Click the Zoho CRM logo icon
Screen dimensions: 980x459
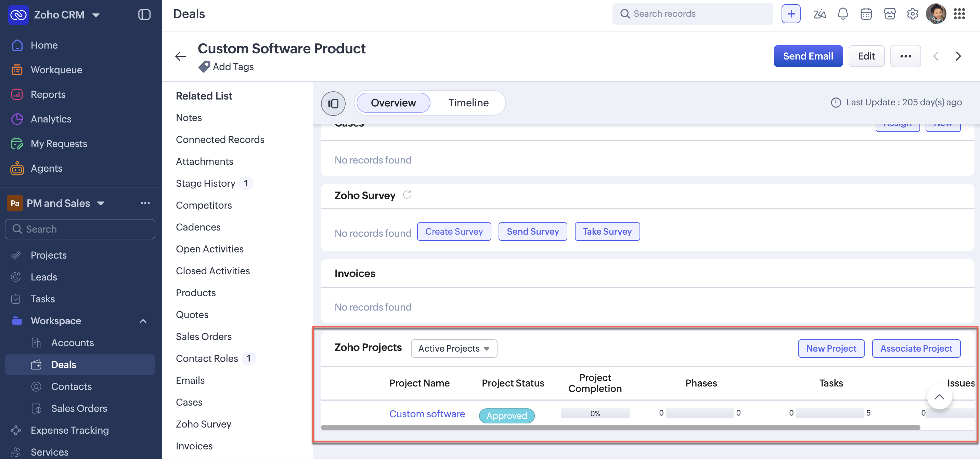18,14
